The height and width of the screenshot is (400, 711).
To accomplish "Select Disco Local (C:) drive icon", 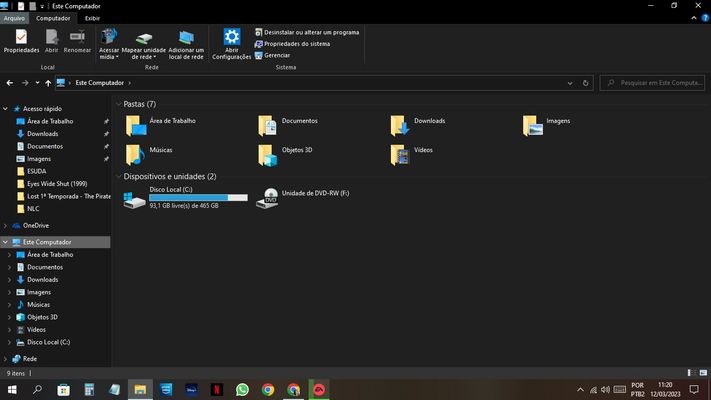I will 135,199.
